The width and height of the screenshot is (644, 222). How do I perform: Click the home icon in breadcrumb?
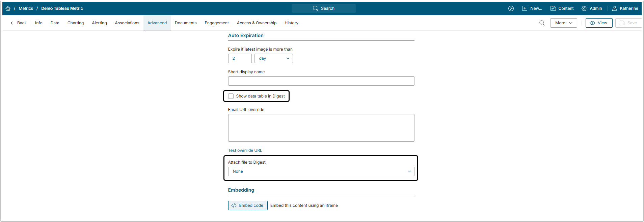point(8,8)
